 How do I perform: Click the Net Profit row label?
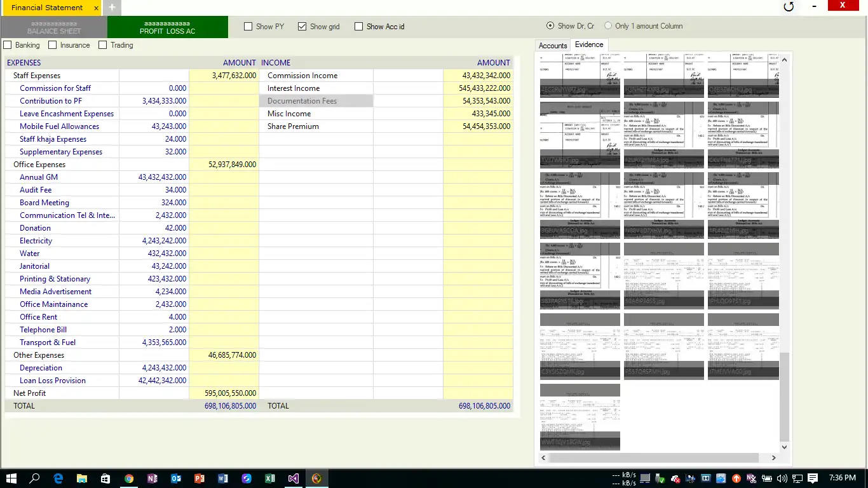tap(29, 393)
